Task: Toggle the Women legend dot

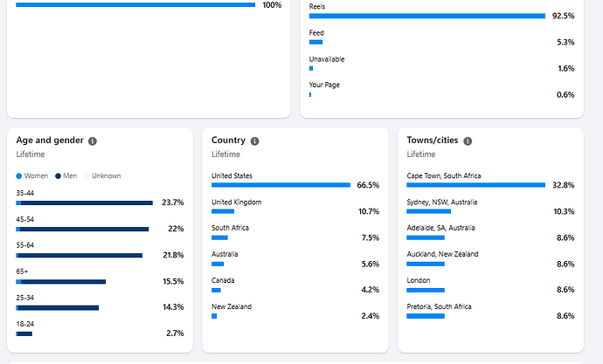Action: pyautogui.click(x=19, y=176)
